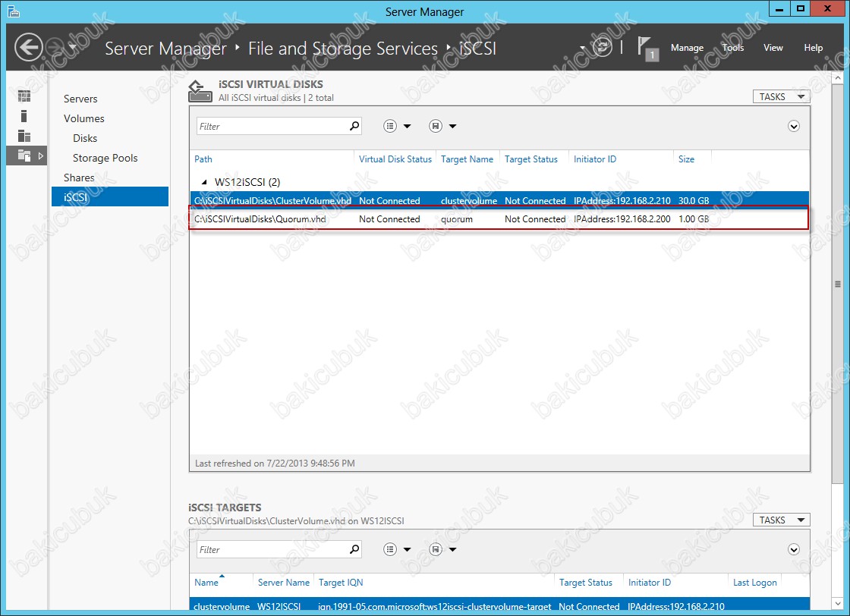Sort by Size column
The width and height of the screenshot is (850, 616).
(x=686, y=159)
